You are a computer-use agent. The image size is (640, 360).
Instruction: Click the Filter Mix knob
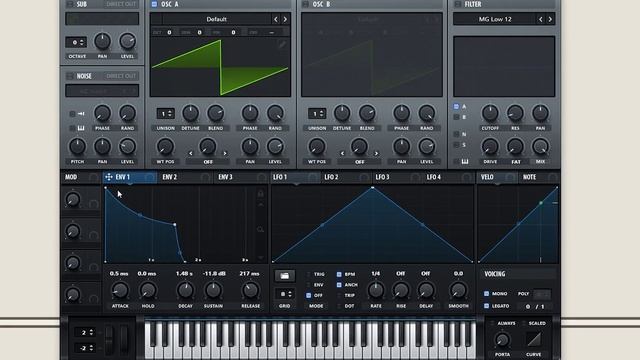tap(540, 147)
